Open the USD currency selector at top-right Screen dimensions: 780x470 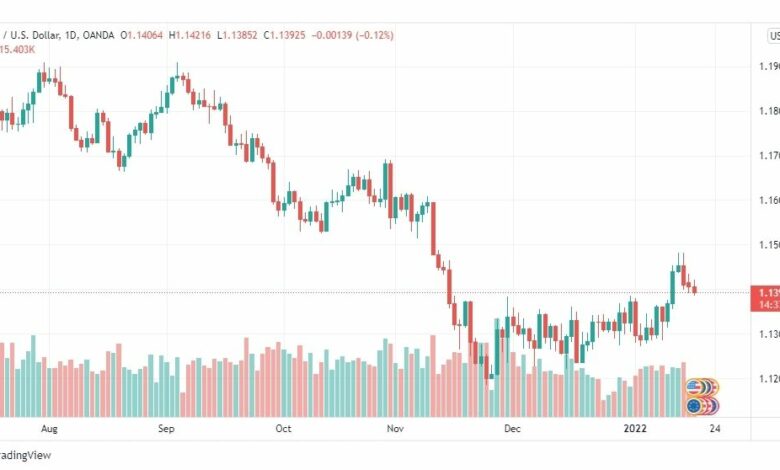[x=774, y=36]
